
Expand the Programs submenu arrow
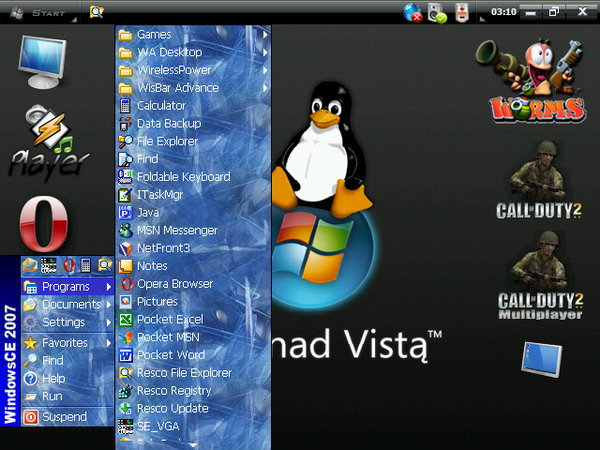(109, 287)
